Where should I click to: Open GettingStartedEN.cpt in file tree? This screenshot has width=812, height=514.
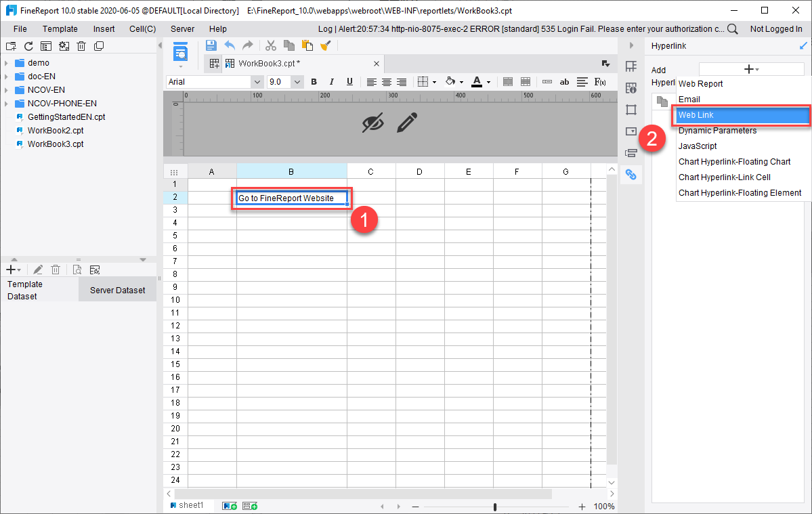pos(66,117)
